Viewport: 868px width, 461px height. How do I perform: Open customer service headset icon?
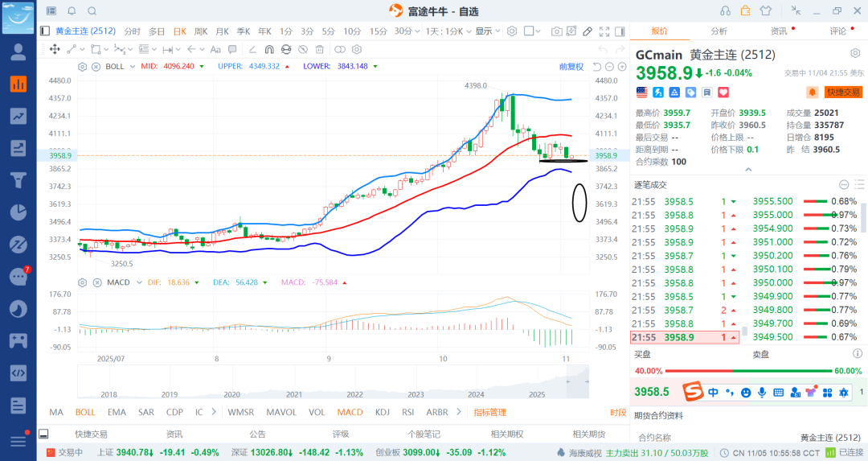(x=725, y=11)
